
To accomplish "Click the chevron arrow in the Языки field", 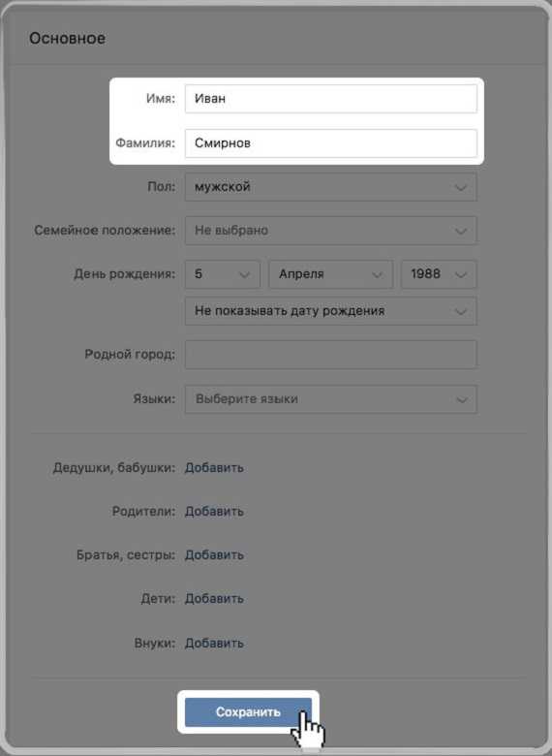I will (x=461, y=399).
